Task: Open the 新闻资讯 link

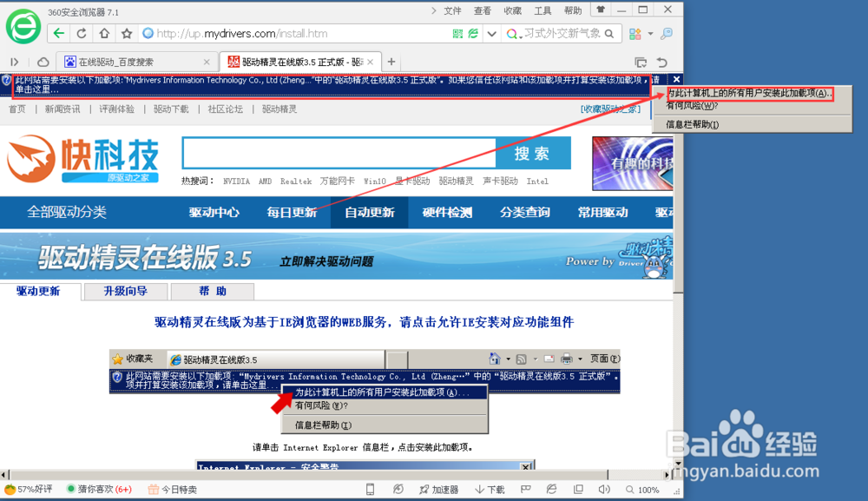Action: pyautogui.click(x=62, y=109)
